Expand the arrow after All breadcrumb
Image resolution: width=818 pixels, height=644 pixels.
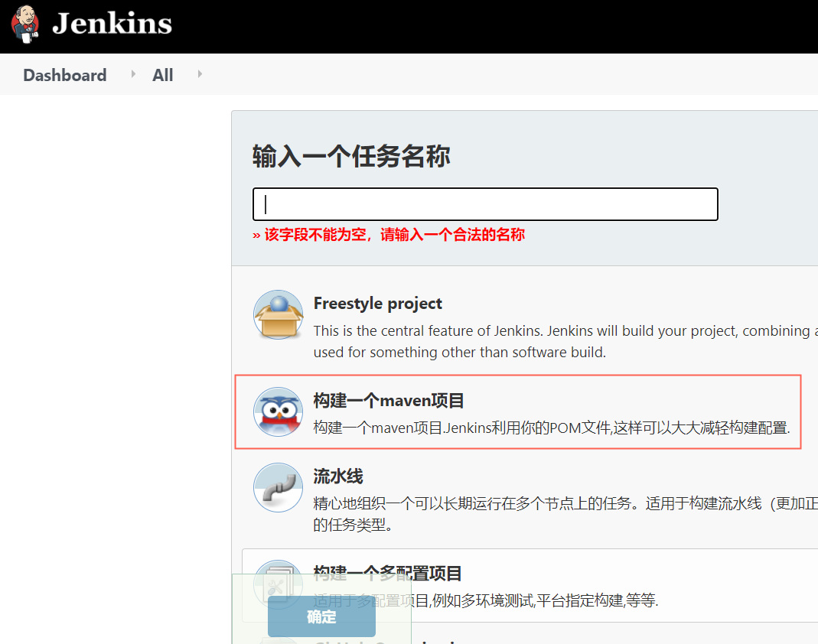coord(199,74)
